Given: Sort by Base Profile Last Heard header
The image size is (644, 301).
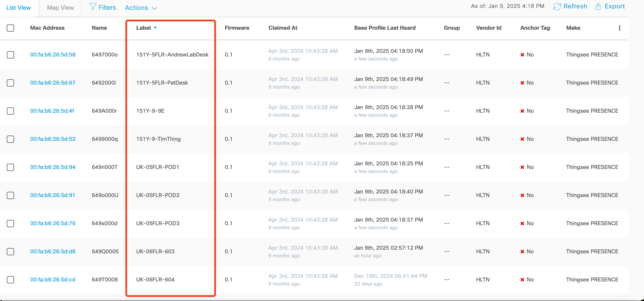Looking at the screenshot, I should point(385,28).
